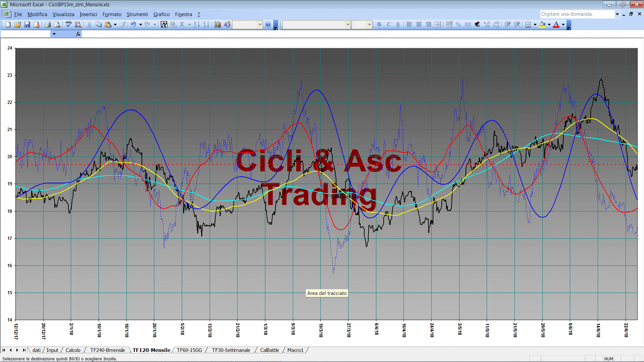Expand the Undo history dropdown arrow
Image resolution: width=644 pixels, height=362 pixels.
pyautogui.click(x=141, y=24)
